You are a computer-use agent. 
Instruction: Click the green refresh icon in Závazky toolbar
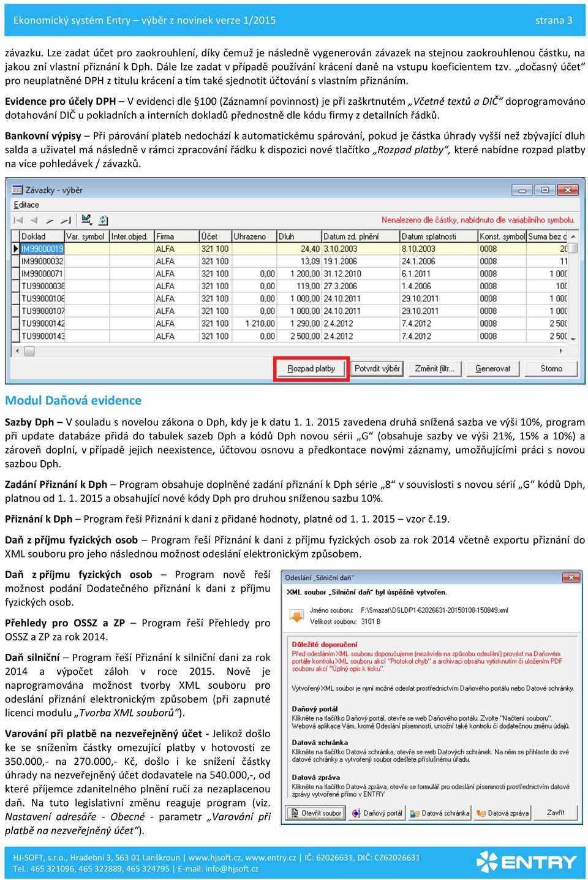(103, 219)
